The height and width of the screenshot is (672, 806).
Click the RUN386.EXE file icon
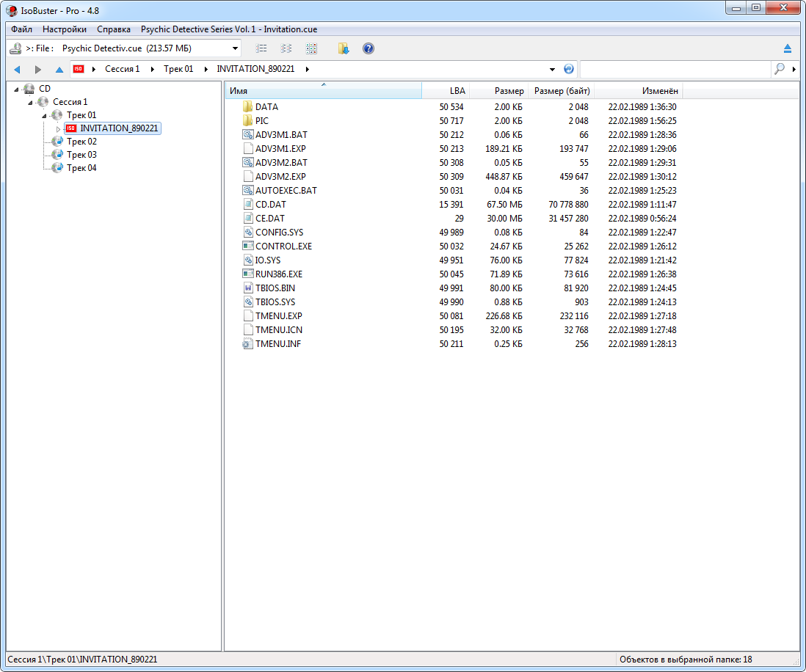pyautogui.click(x=248, y=274)
